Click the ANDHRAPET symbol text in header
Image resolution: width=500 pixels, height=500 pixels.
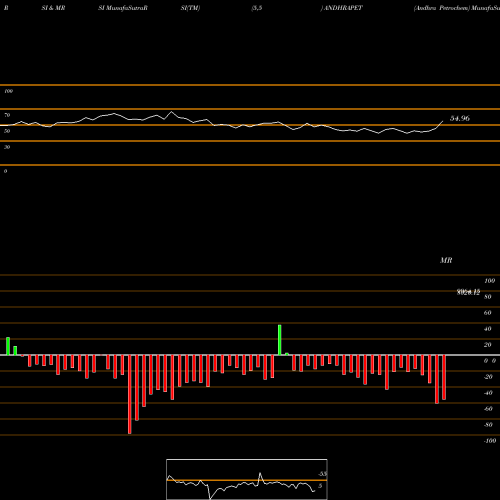point(342,8)
